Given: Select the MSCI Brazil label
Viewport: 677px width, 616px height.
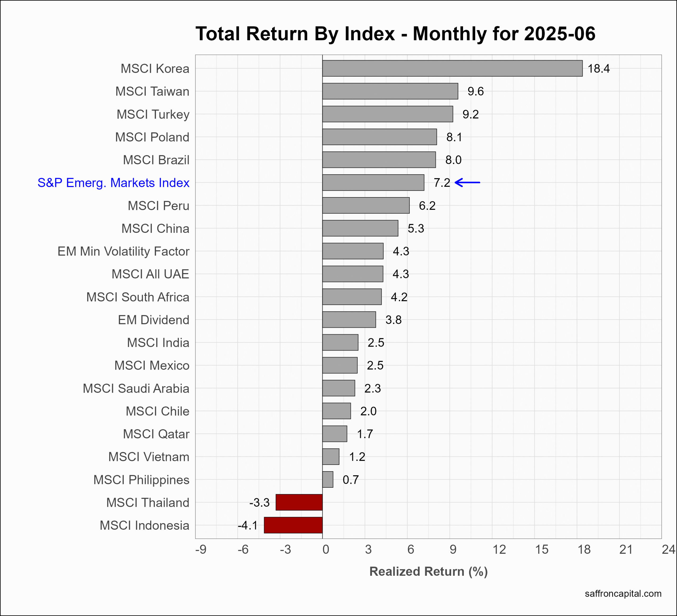Looking at the screenshot, I should (156, 160).
